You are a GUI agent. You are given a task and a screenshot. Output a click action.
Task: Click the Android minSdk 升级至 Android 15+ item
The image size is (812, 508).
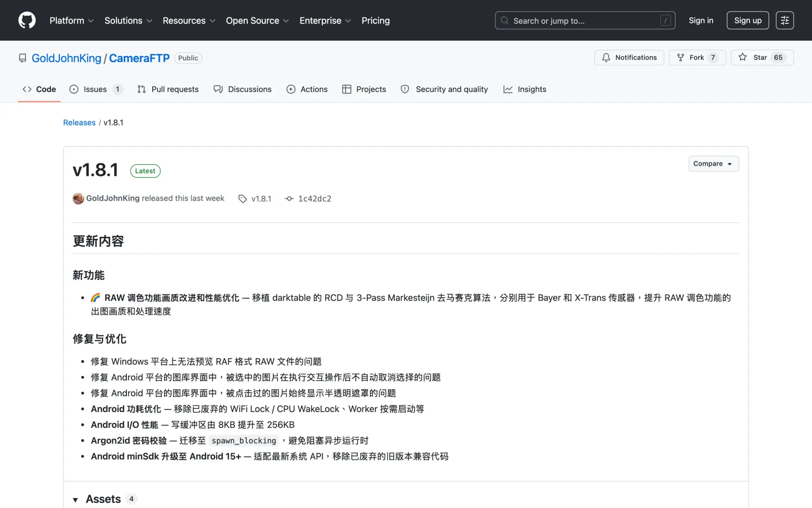click(x=269, y=456)
